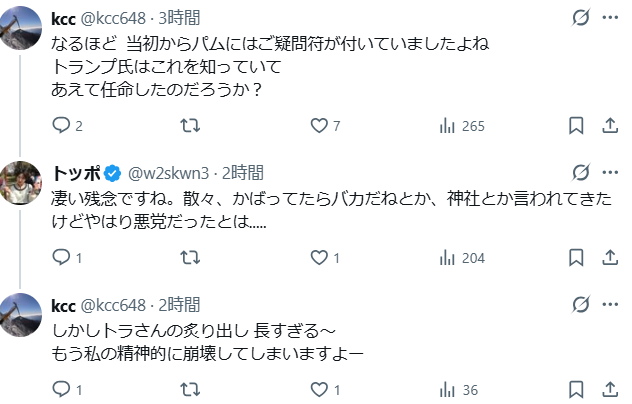The image size is (632, 404).
Task: Like トッポ's tweet
Action: pos(320,258)
